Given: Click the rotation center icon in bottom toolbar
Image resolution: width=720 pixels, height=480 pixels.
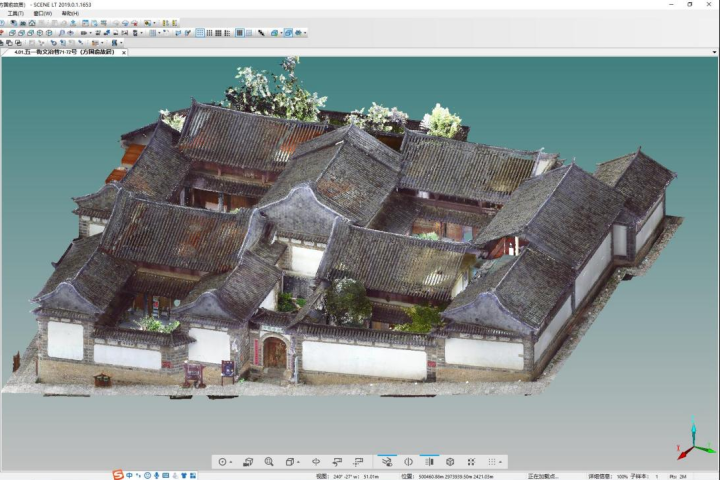Looking at the screenshot, I should point(316,462).
